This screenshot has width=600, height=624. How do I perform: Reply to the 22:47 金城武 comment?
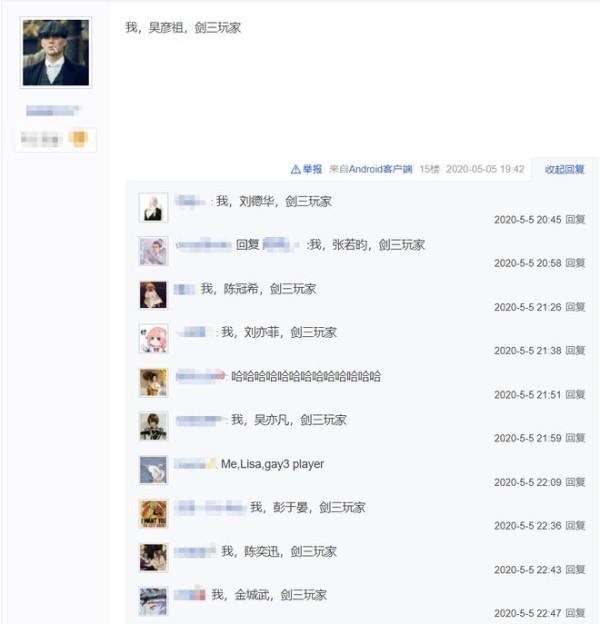point(575,613)
